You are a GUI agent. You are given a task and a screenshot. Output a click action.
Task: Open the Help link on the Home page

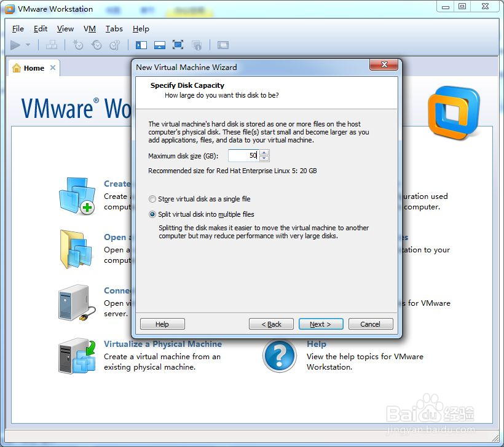(317, 344)
